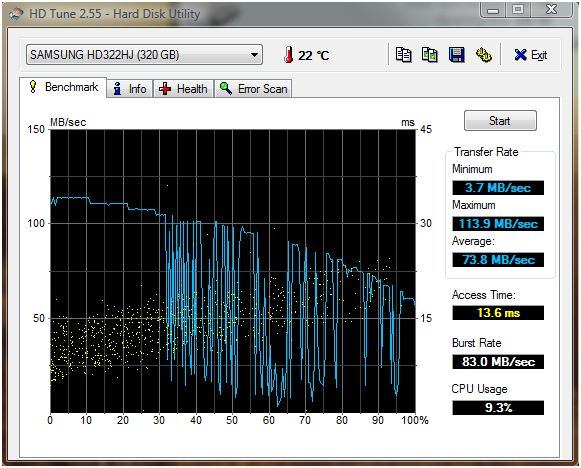The image size is (581, 468).
Task: Click the lightbulb icon on Benchmark tab
Action: 33,87
